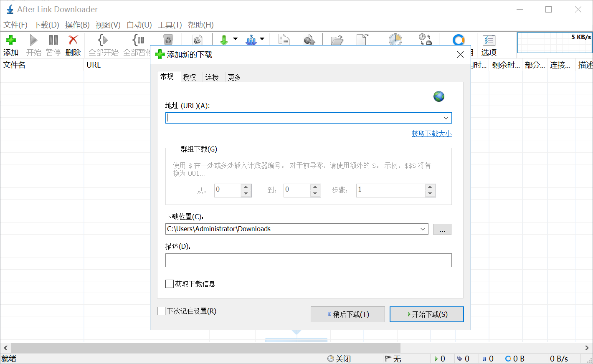
Task: Click the clock scheduler toolbar icon
Action: pos(395,40)
